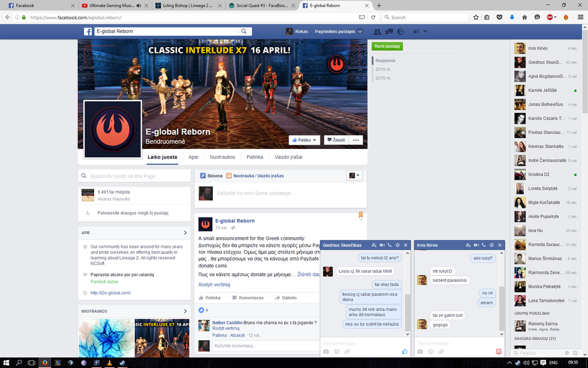Toggle the save bookmark ribbon on the post
Image resolution: width=588 pixels, height=368 pixels.
(361, 216)
